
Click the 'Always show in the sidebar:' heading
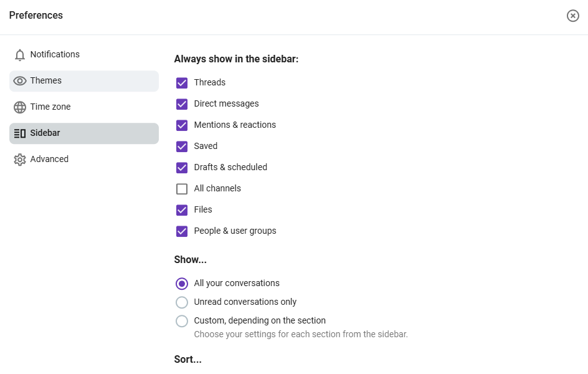(236, 59)
